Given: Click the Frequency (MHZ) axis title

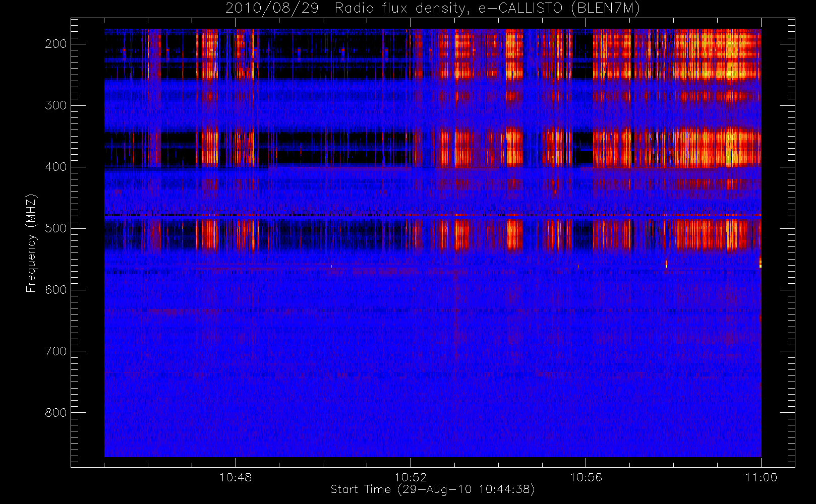Looking at the screenshot, I should [31, 243].
